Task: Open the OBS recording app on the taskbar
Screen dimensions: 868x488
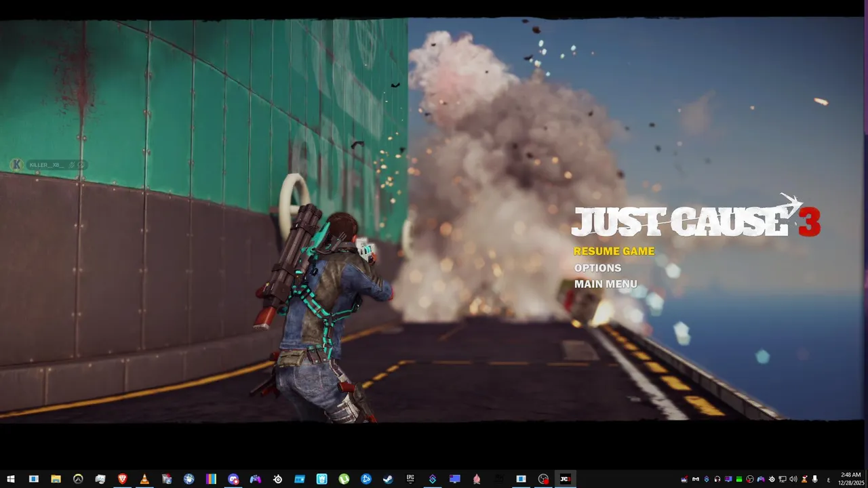Action: point(543,479)
